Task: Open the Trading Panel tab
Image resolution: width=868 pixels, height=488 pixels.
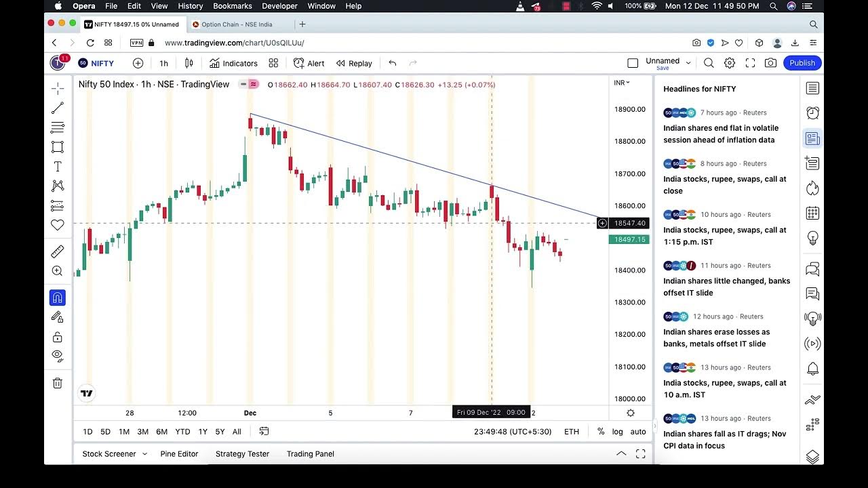Action: (x=310, y=454)
